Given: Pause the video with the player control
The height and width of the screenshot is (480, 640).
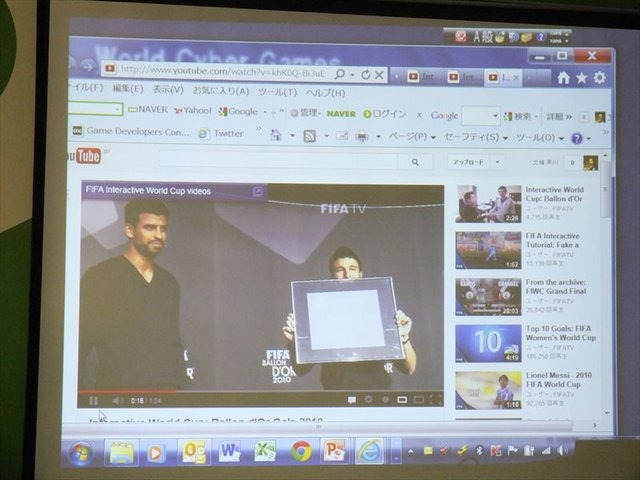Looking at the screenshot, I should click(x=93, y=400).
